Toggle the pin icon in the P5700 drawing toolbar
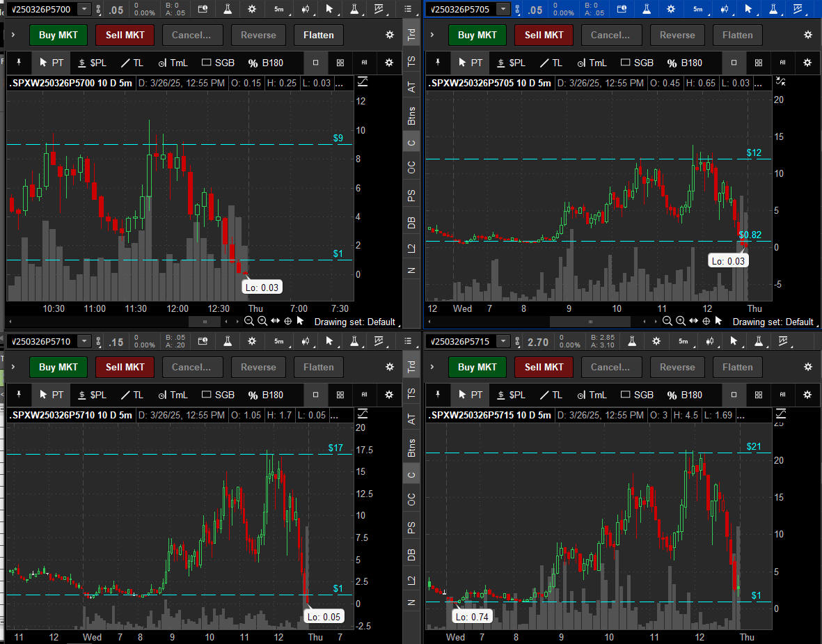Viewport: 822px width, 644px height. 19,63
